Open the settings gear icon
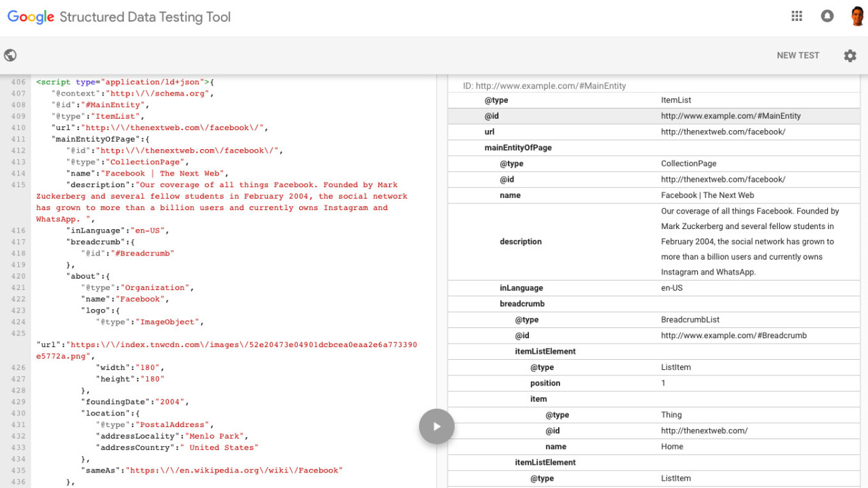Image resolution: width=868 pixels, height=488 pixels. (x=850, y=56)
